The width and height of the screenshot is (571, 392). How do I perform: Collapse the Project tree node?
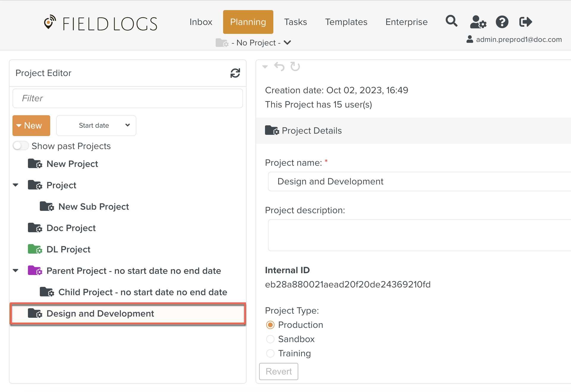[x=16, y=185]
